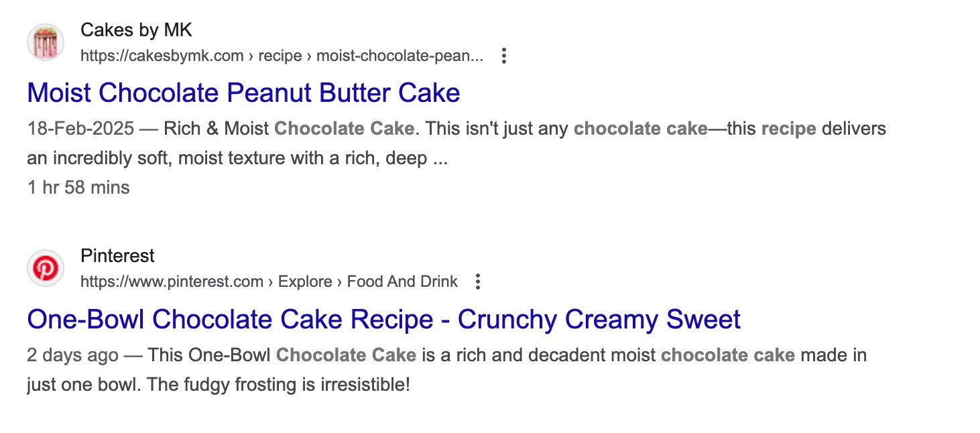The height and width of the screenshot is (433, 980).
Task: Click the https://www.pinterest.com address text
Action: click(172, 282)
